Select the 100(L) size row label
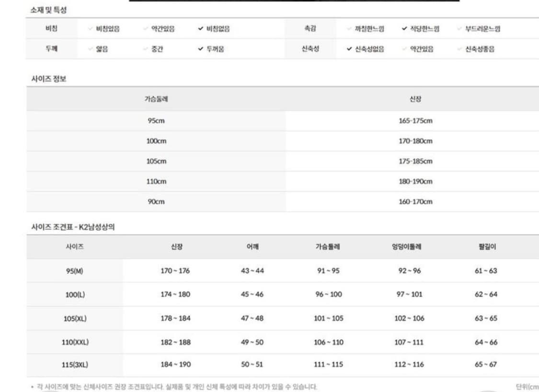Image resolution: width=539 pixels, height=392 pixels. [x=75, y=294]
